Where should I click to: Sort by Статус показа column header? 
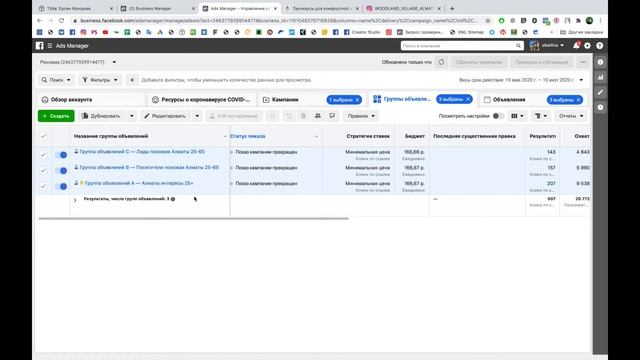pyautogui.click(x=248, y=136)
